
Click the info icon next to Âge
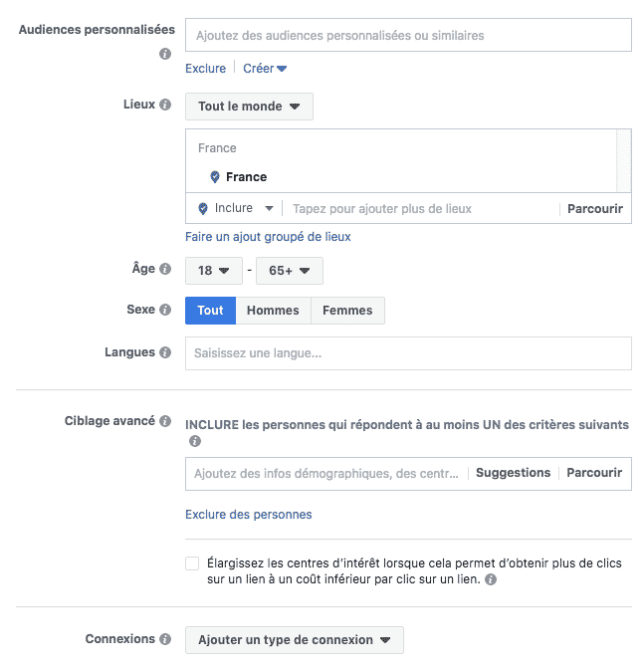click(165, 269)
